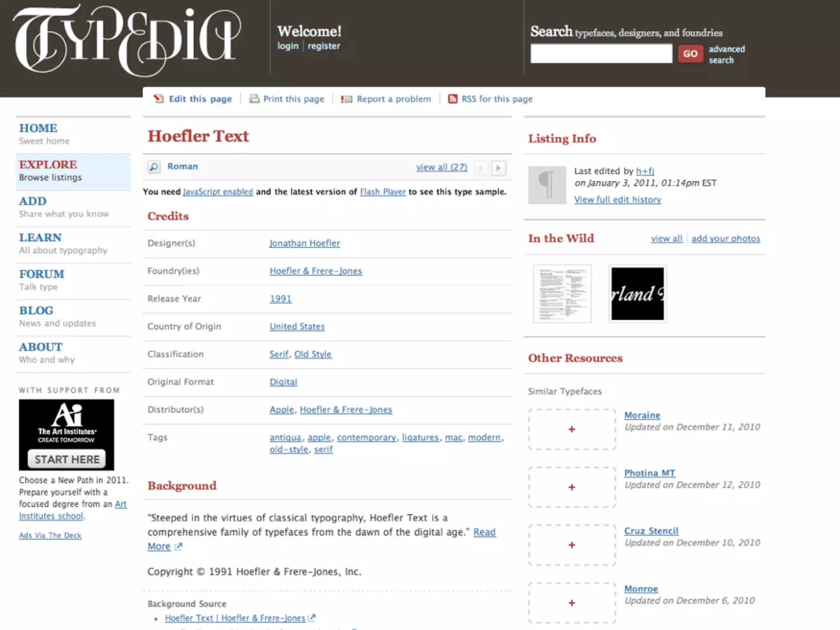
Task: Click the pilcrow avatar in Listing Info
Action: pyautogui.click(x=547, y=185)
